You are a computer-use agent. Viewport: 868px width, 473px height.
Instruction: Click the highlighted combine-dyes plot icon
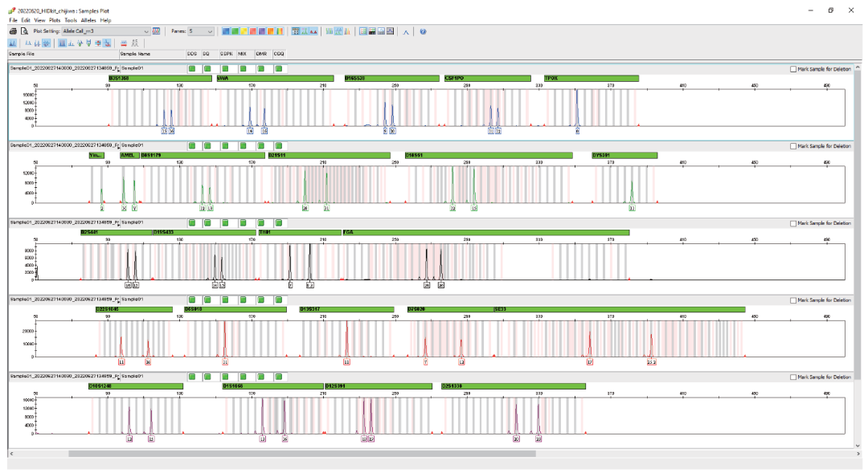pos(338,31)
